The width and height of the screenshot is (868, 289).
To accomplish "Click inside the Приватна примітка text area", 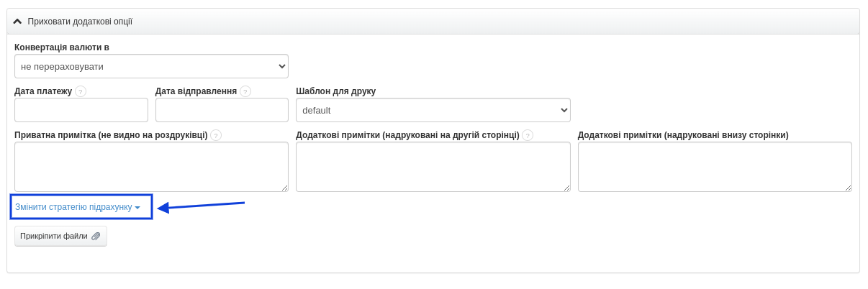I will [151, 166].
